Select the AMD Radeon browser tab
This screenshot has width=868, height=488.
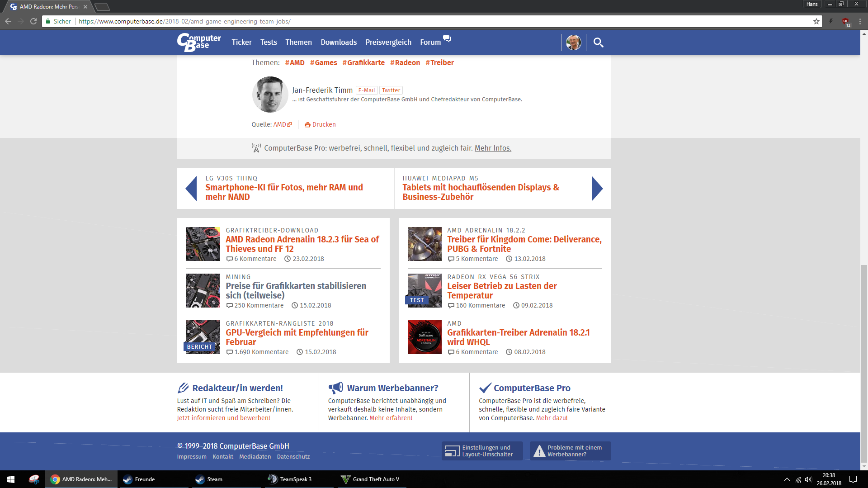click(48, 7)
